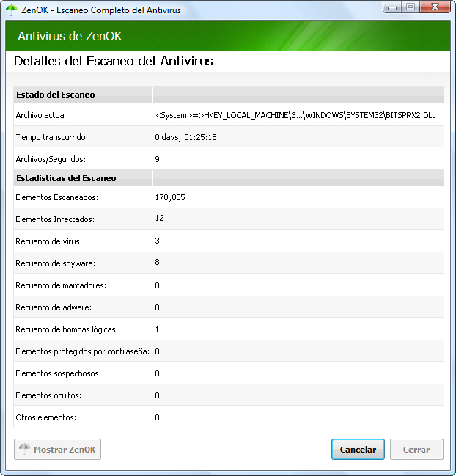Select the Tiempo transcurrido row label

point(52,137)
